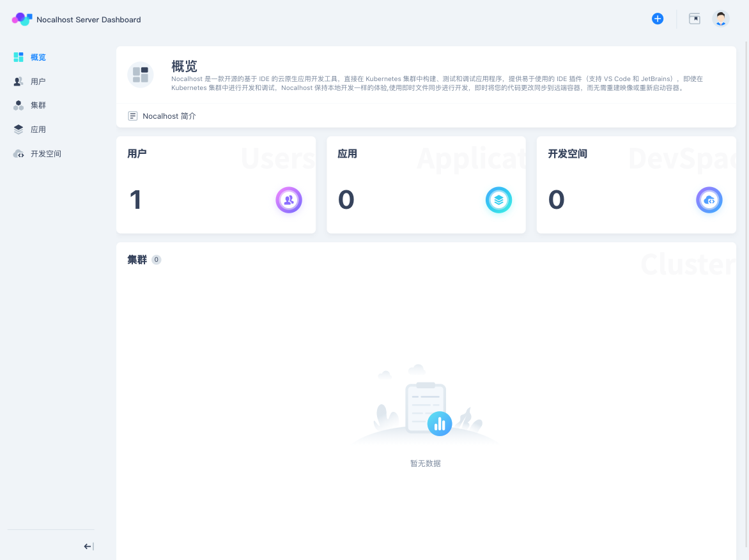Click the 开发空间 card title
The height and width of the screenshot is (560, 749).
(568, 154)
